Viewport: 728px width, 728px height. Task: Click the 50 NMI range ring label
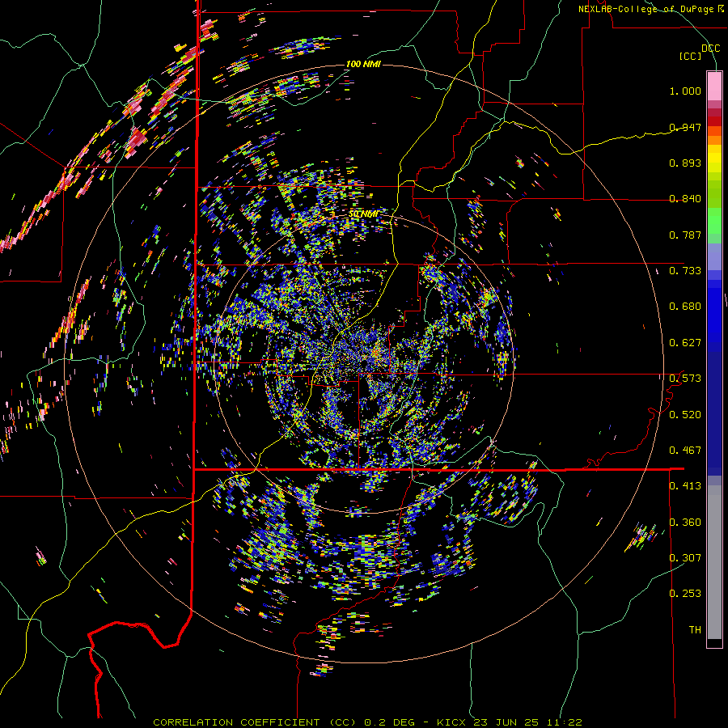pyautogui.click(x=363, y=214)
